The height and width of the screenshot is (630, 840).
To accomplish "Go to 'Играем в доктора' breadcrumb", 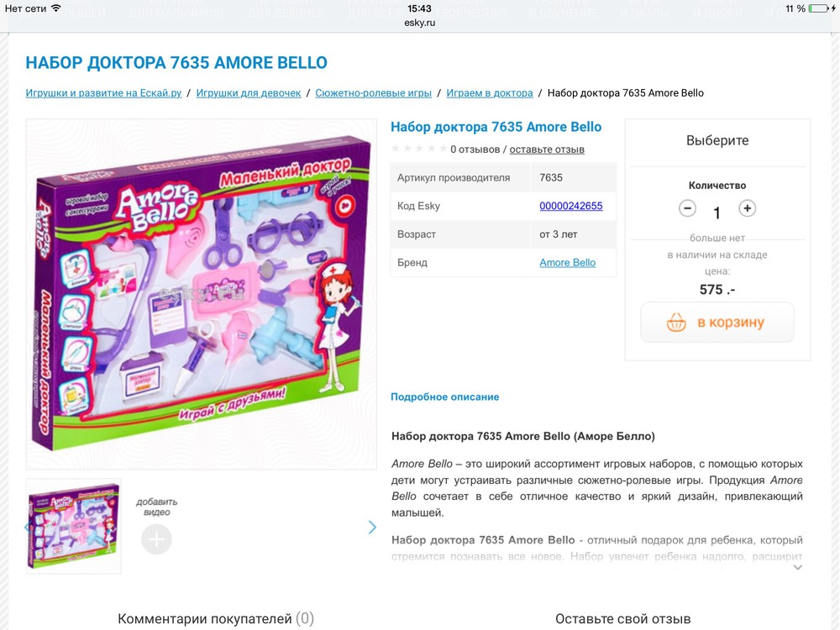I will pos(490,92).
